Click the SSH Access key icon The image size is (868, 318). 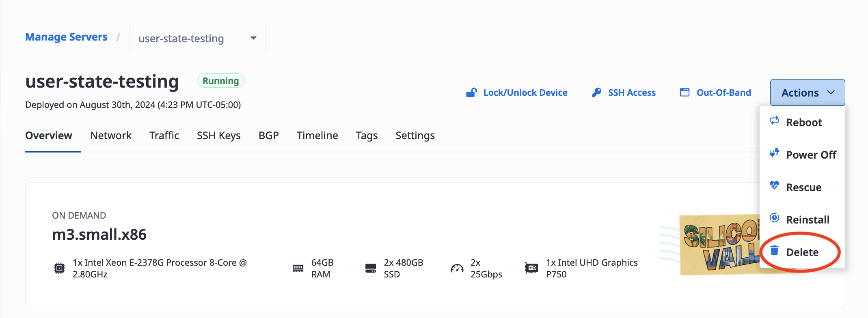point(596,92)
